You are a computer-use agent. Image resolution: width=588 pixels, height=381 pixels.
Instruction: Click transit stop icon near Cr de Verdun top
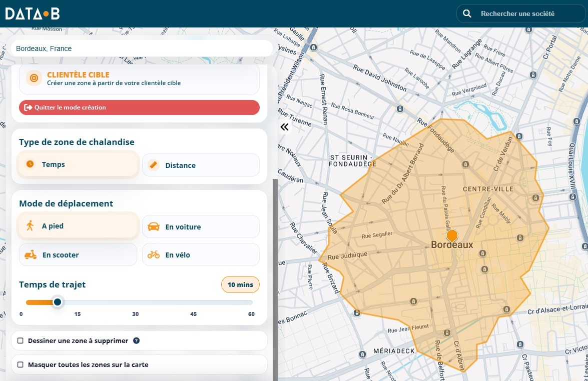[x=519, y=136]
